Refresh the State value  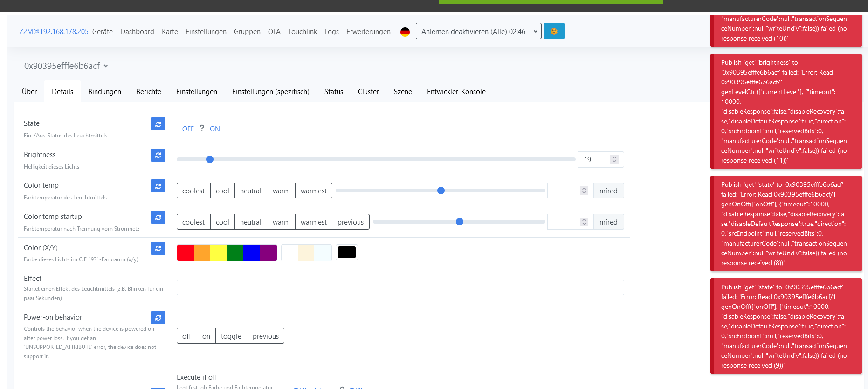tap(158, 124)
